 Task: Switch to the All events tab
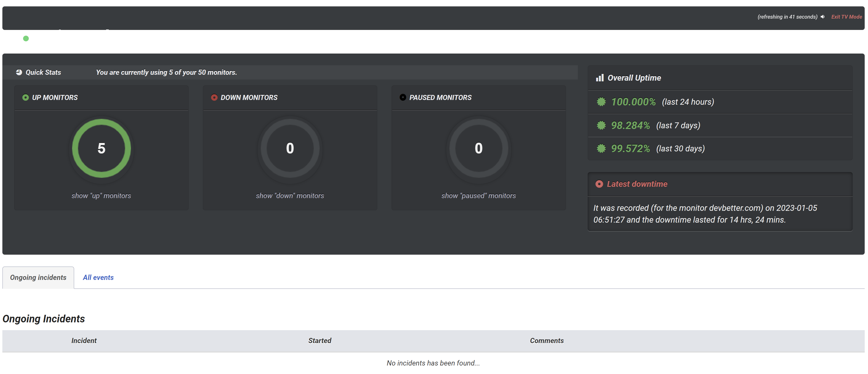click(98, 278)
